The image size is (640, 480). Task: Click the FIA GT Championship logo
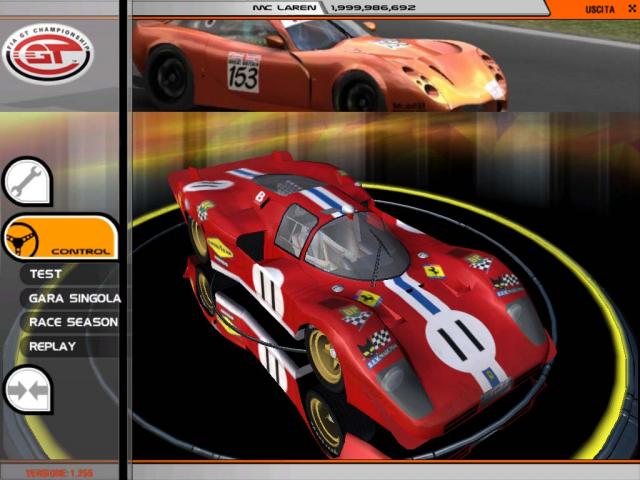point(48,53)
